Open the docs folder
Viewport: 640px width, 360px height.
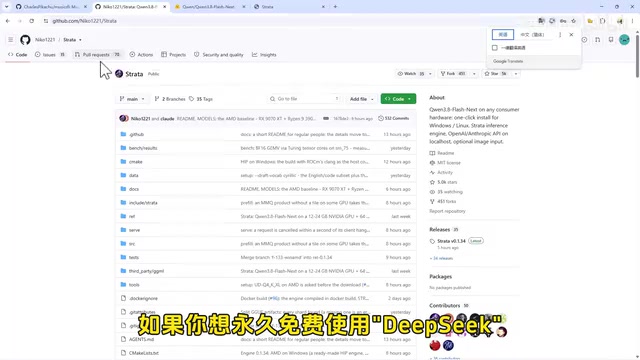click(x=134, y=189)
